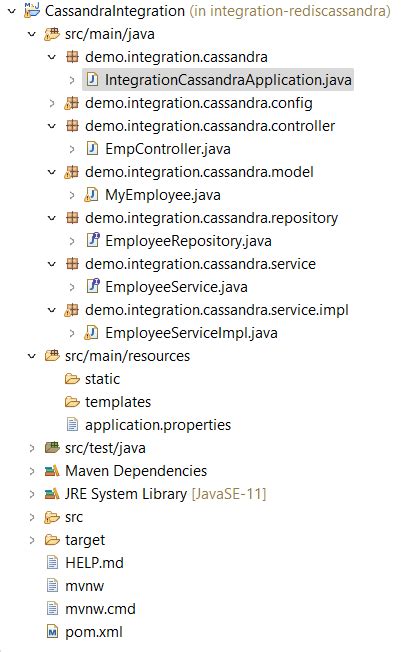Select MyEmployee.java in the tree
Screen dimensions: 410x652
(163, 195)
